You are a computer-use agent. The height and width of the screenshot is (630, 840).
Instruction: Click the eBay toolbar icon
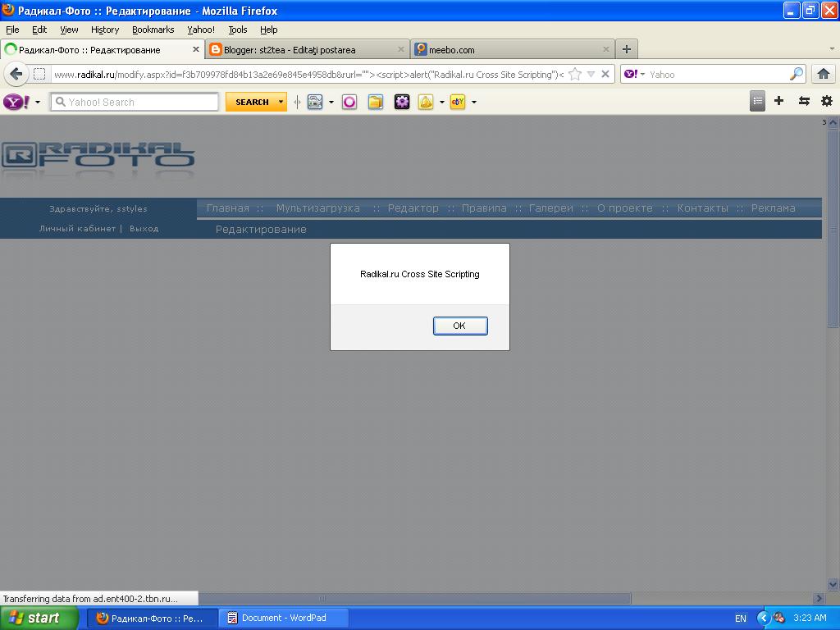pyautogui.click(x=458, y=102)
